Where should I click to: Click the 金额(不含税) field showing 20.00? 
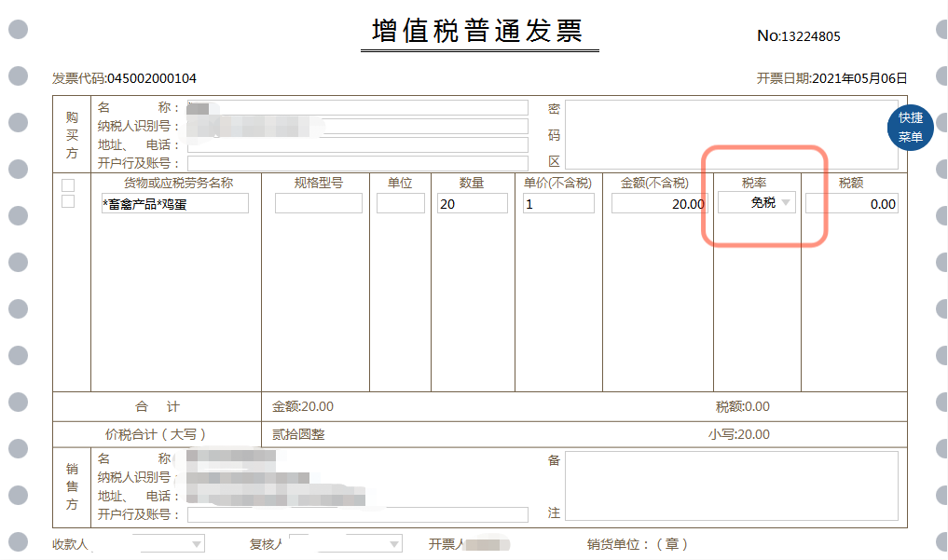(x=658, y=203)
